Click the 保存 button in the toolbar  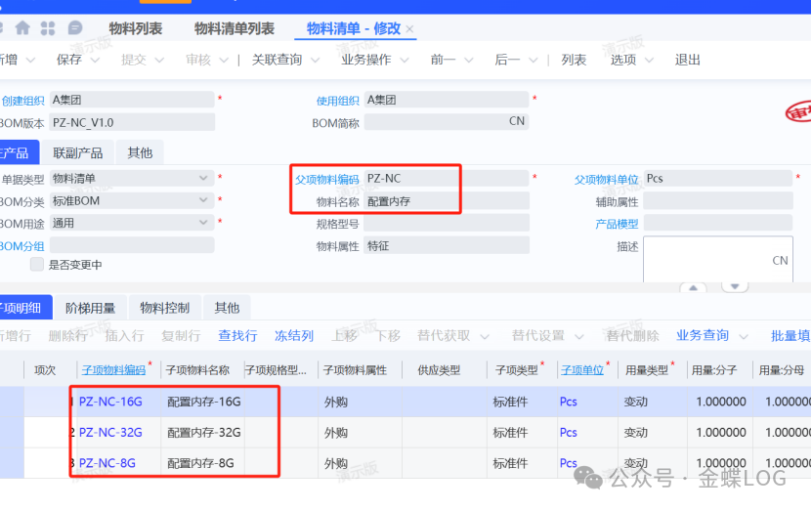(69, 60)
